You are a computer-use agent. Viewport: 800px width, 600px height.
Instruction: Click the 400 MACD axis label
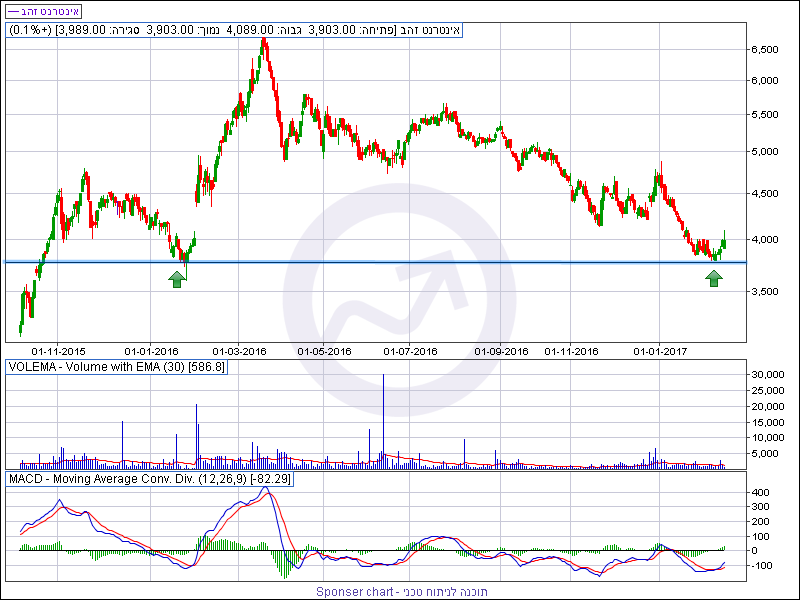click(x=762, y=493)
